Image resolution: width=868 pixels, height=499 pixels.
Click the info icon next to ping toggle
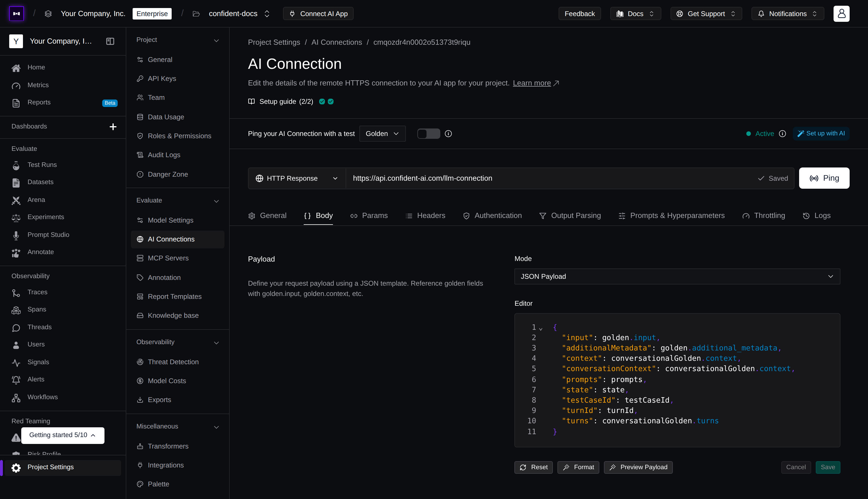click(x=448, y=134)
